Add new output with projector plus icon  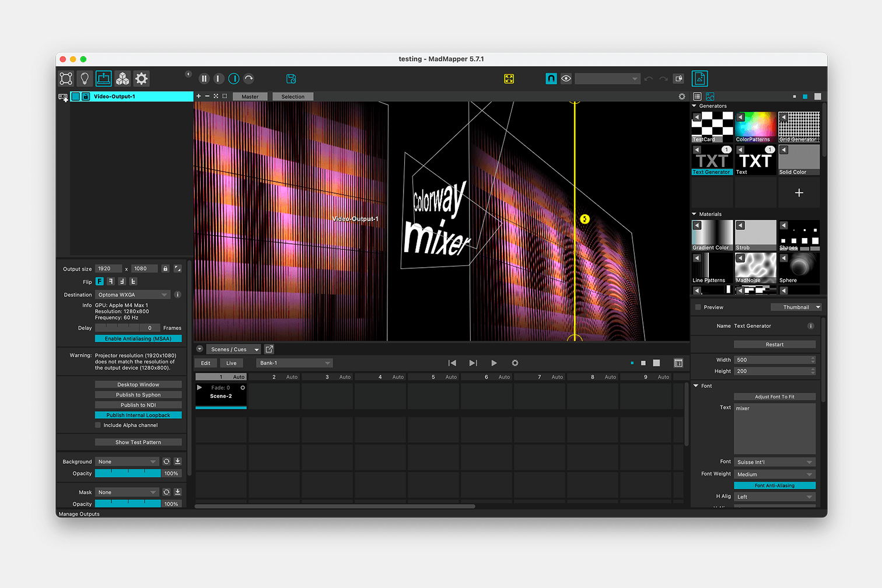(63, 97)
